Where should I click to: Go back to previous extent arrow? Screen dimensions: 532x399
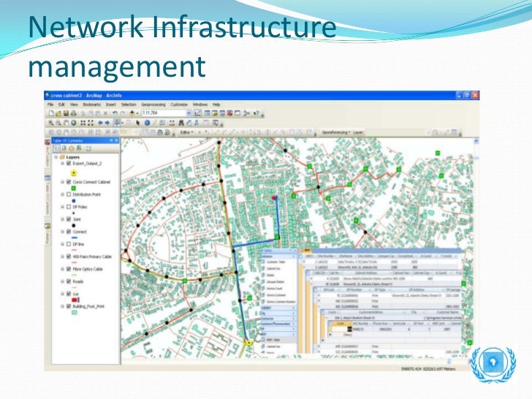(x=100, y=123)
